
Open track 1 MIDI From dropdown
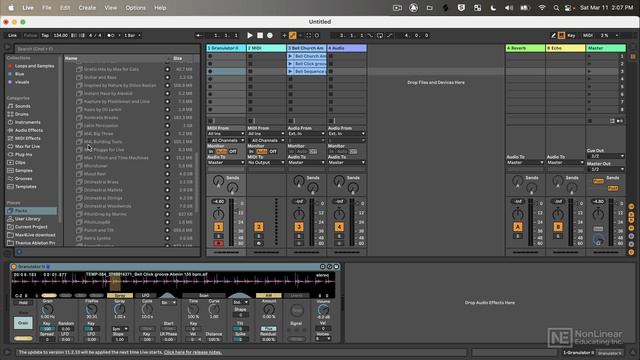pyautogui.click(x=226, y=133)
